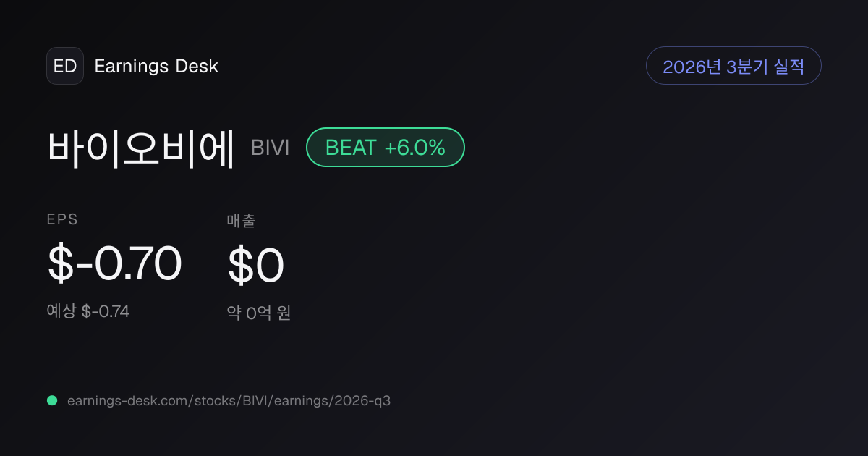Viewport: 868px width, 456px height.
Task: Click the BIVI ticker symbol
Action: 270,148
